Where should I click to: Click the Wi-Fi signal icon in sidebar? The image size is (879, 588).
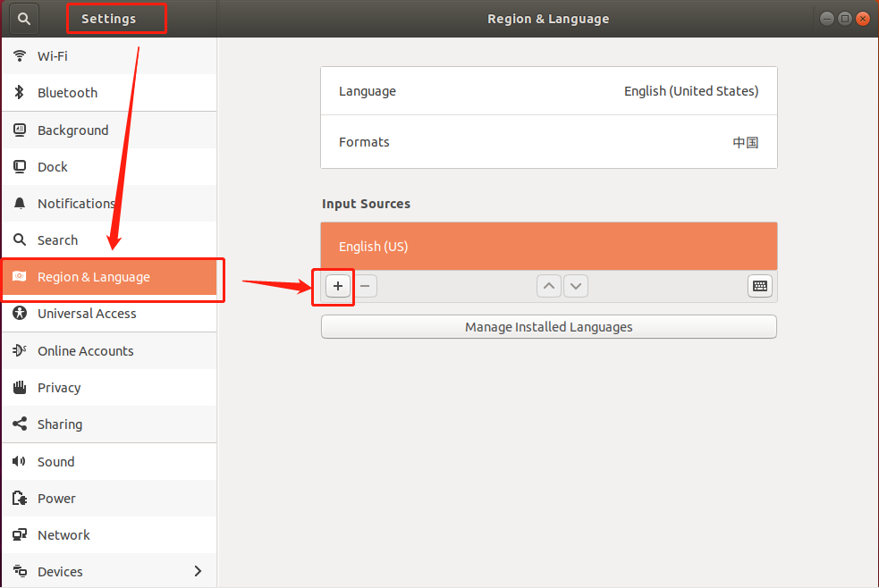pyautogui.click(x=20, y=56)
